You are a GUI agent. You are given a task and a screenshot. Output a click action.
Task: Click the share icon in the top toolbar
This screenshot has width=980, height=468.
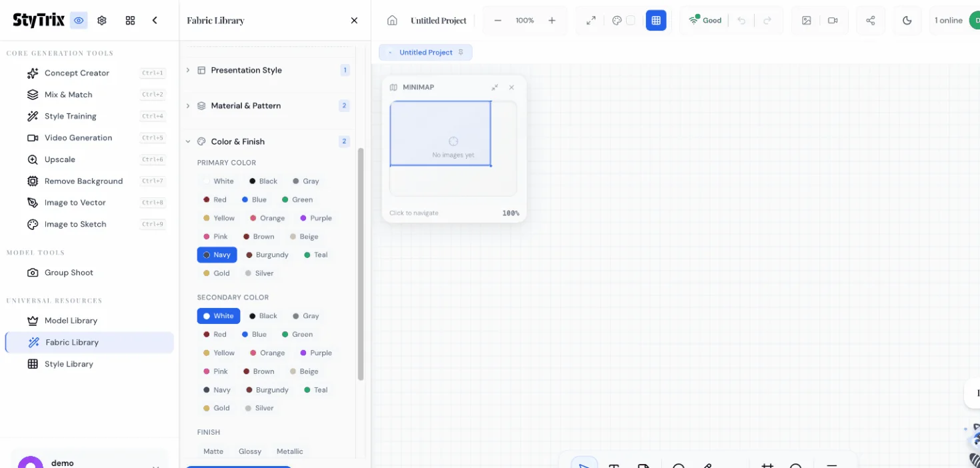(x=870, y=21)
